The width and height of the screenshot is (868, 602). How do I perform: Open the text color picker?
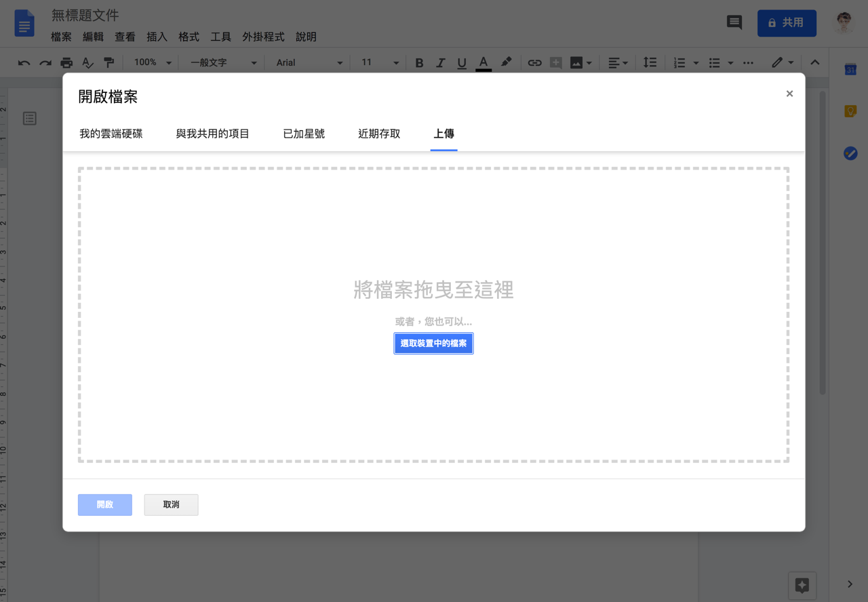484,62
